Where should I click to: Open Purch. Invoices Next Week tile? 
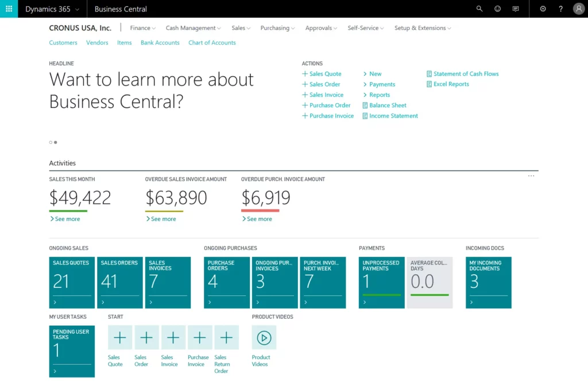(323, 283)
